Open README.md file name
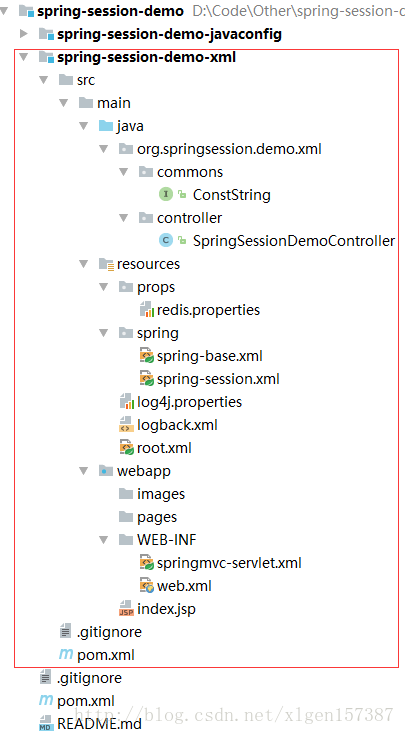405x735 pixels. click(99, 723)
